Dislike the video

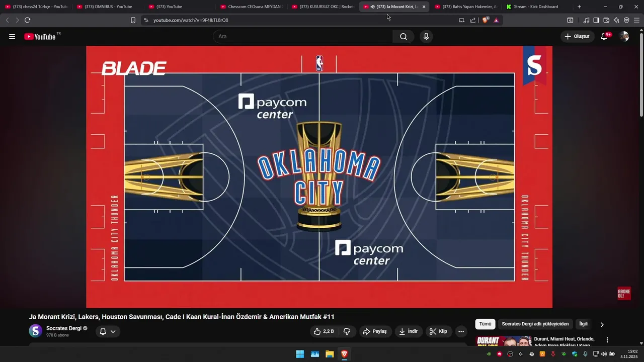point(347,331)
